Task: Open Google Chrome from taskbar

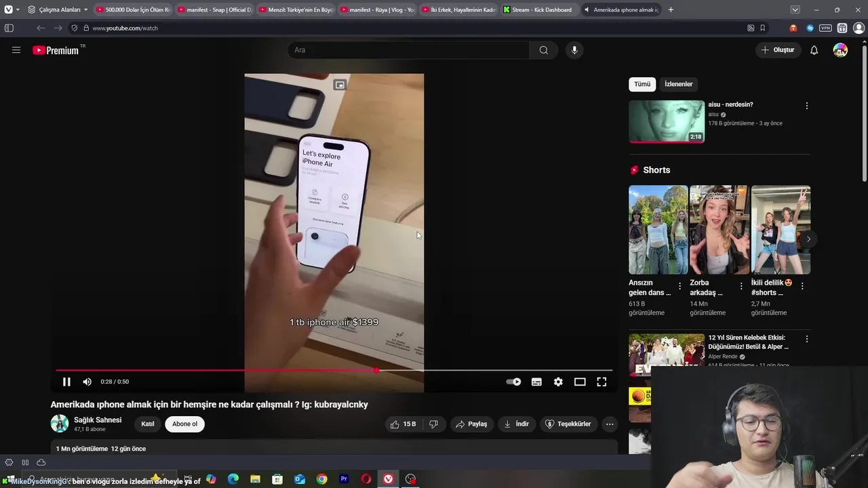Action: [322, 479]
